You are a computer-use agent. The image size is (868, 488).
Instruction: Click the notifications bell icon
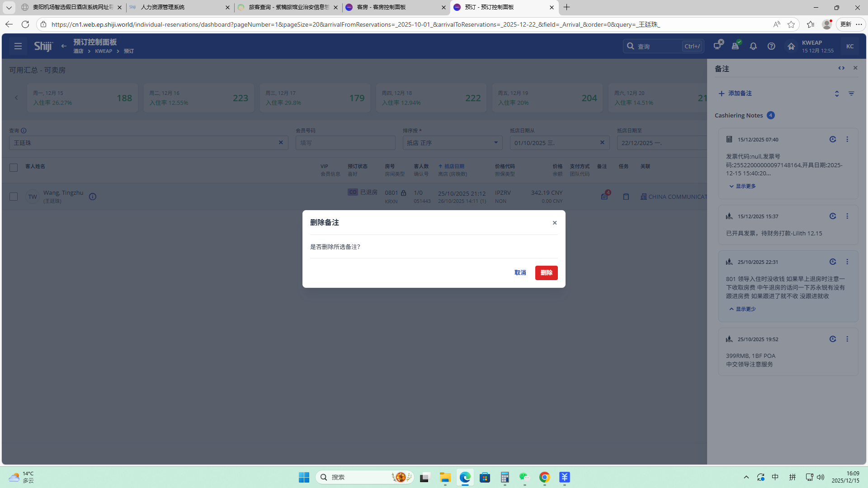pos(753,46)
